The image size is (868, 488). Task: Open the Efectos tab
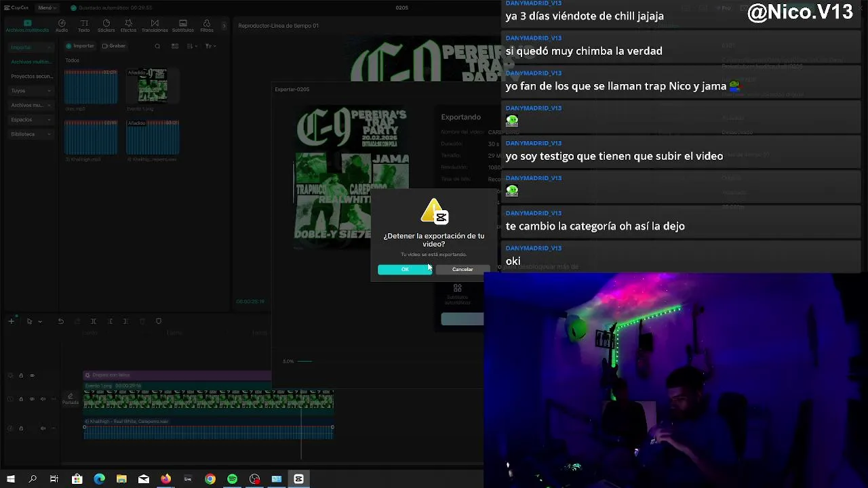[128, 26]
